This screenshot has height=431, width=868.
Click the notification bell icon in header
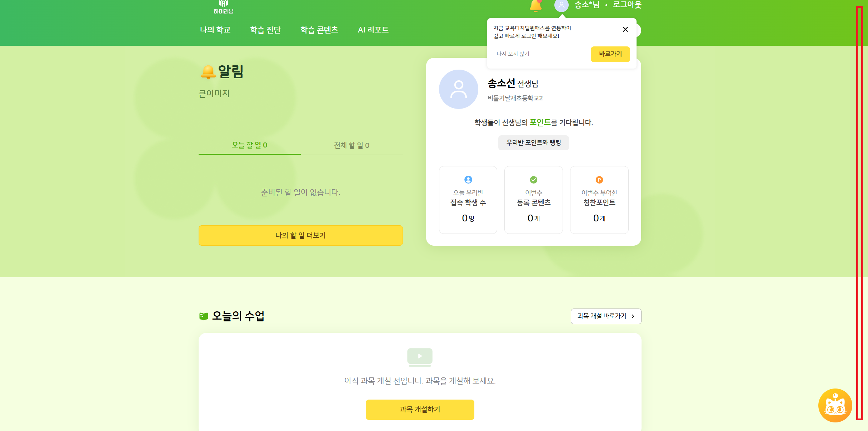click(535, 6)
